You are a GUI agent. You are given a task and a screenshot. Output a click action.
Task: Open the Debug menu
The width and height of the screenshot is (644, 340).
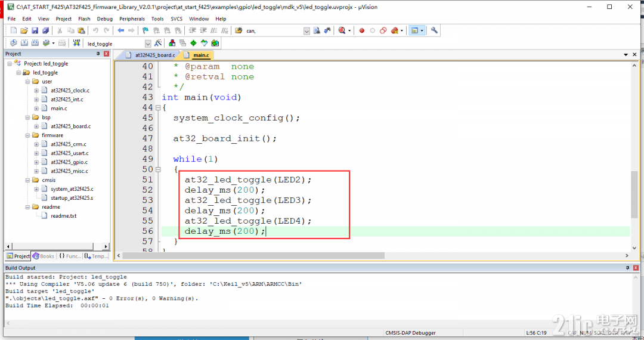105,19
